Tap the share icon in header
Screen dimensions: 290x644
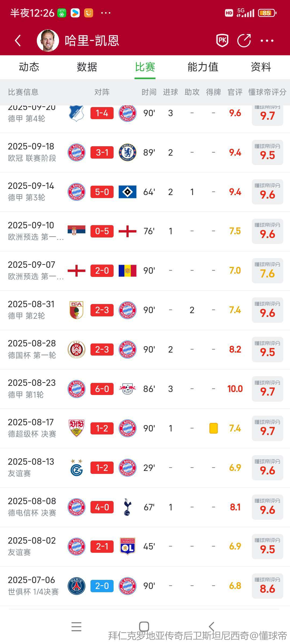click(x=244, y=41)
